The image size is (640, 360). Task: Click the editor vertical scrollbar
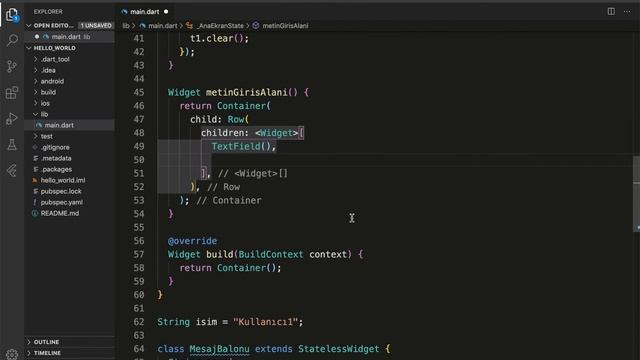point(636,194)
